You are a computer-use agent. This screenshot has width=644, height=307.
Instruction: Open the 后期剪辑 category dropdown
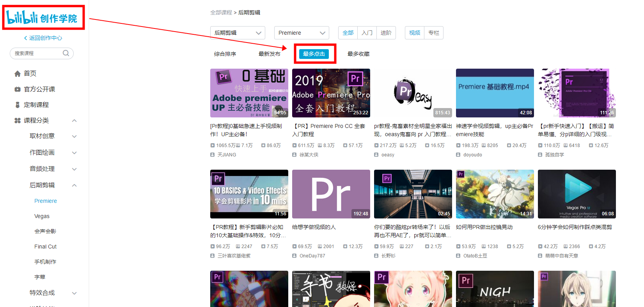coord(238,33)
